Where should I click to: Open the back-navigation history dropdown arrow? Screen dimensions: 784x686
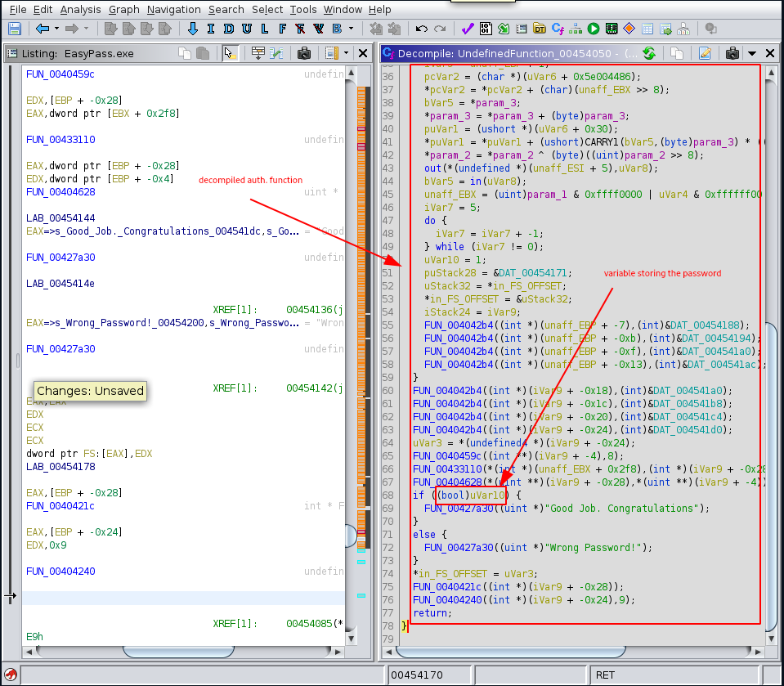click(55, 27)
